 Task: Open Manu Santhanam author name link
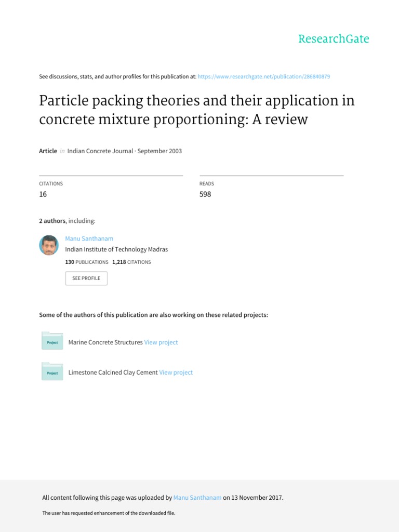89,238
